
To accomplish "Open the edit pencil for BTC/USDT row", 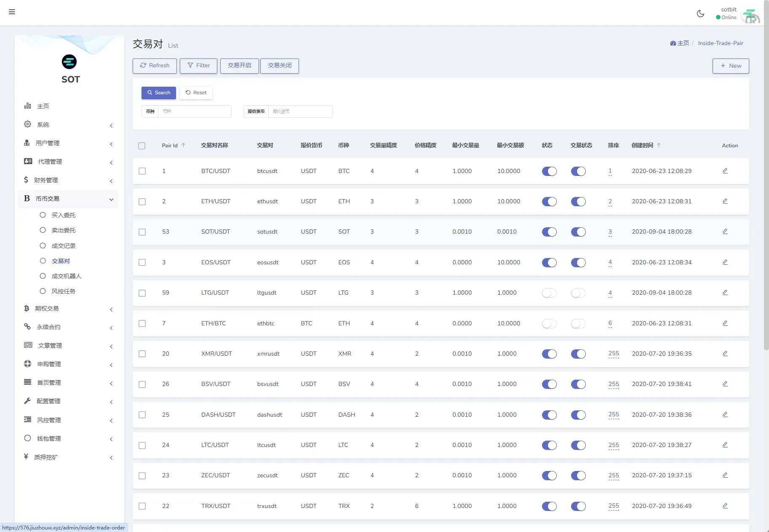I will (x=725, y=171).
